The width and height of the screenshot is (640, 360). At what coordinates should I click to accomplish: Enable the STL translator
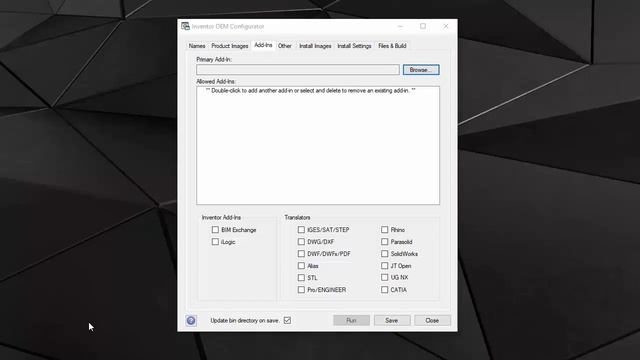[301, 278]
